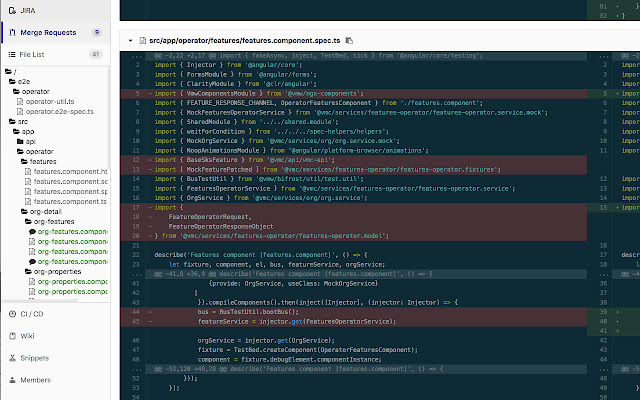Click the file icon beside the spec.ts path

click(x=142, y=40)
